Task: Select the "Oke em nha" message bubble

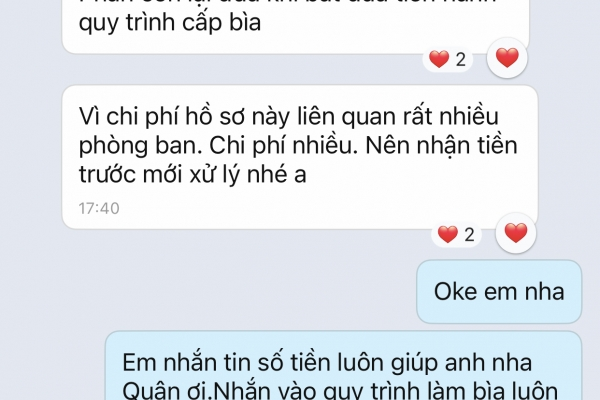Action: 499,292
